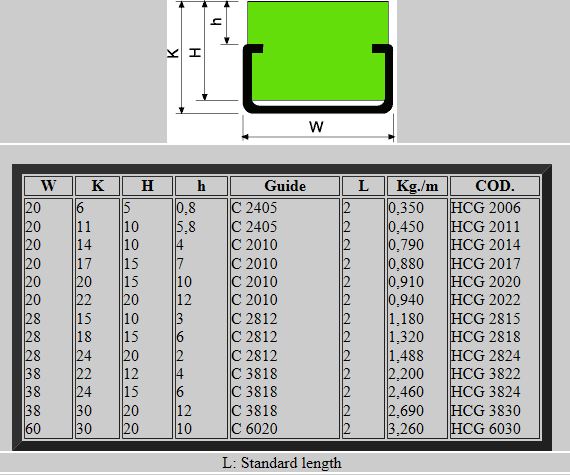The width and height of the screenshot is (570, 475).
Task: Click the code HCG 2006
Action: [486, 208]
